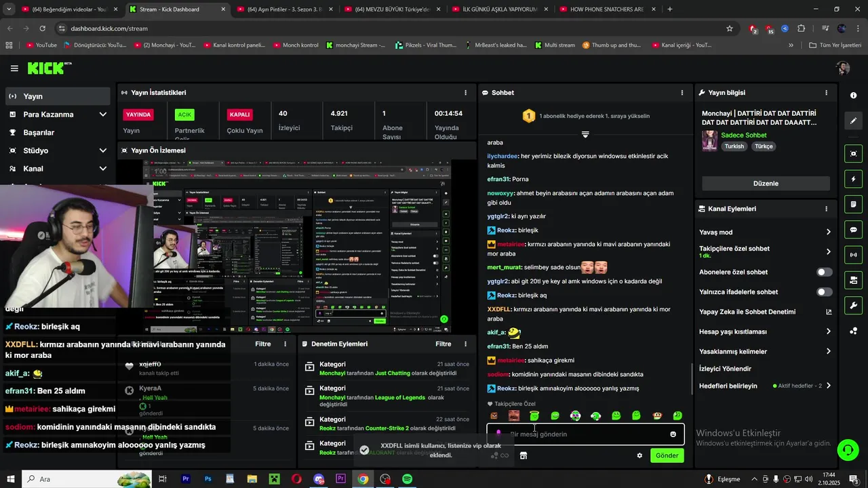Screen dimensions: 868x488
Task: Select the pencil edit icon in right toolbar
Action: point(854,121)
